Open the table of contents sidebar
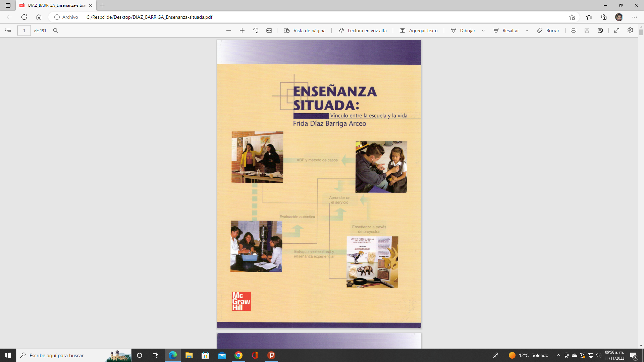Image resolution: width=644 pixels, height=362 pixels. pyautogui.click(x=8, y=31)
